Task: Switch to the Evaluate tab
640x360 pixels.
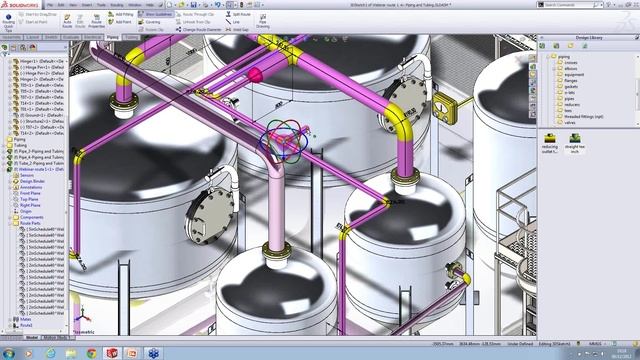Action: coord(71,37)
